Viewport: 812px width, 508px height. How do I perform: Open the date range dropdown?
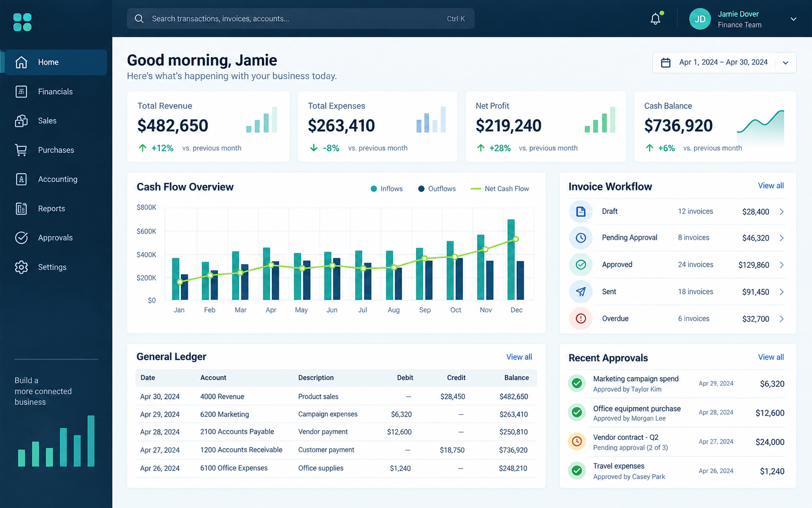[785, 63]
